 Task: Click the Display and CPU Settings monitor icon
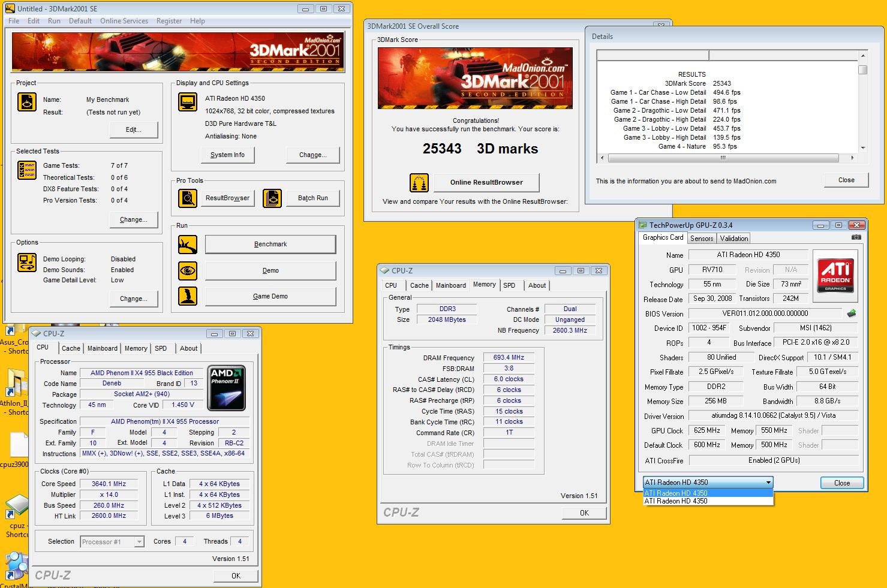click(x=188, y=102)
